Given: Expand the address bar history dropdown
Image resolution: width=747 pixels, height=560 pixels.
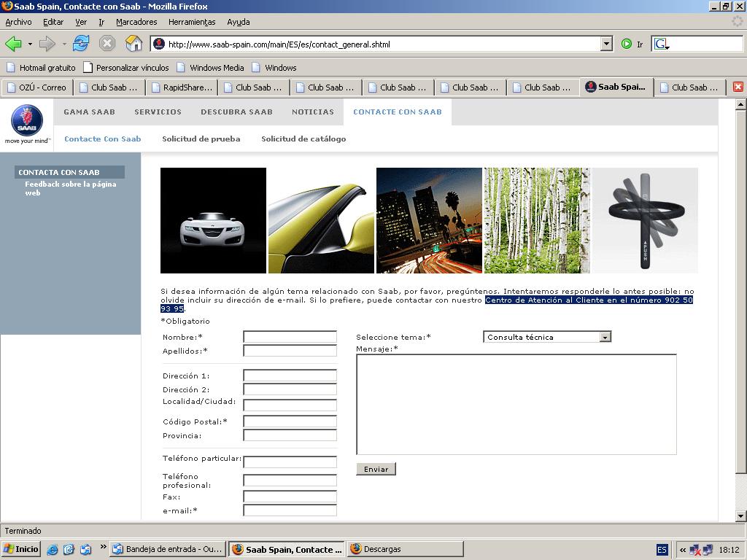Looking at the screenshot, I should (606, 44).
